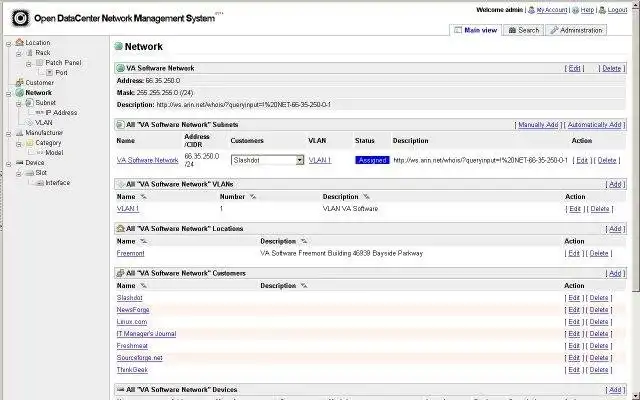Click the Logout icon in header

[602, 10]
